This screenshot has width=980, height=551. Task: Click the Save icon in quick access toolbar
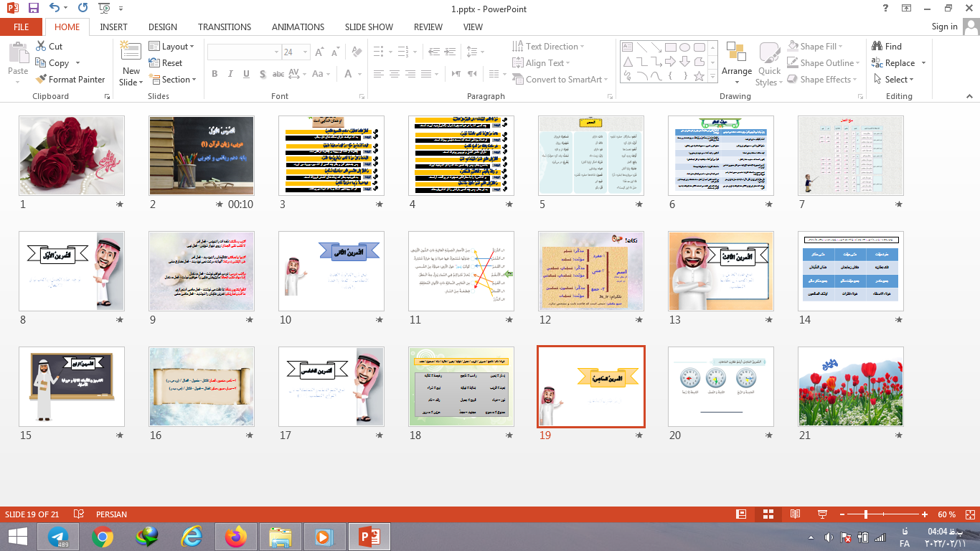pos(33,9)
